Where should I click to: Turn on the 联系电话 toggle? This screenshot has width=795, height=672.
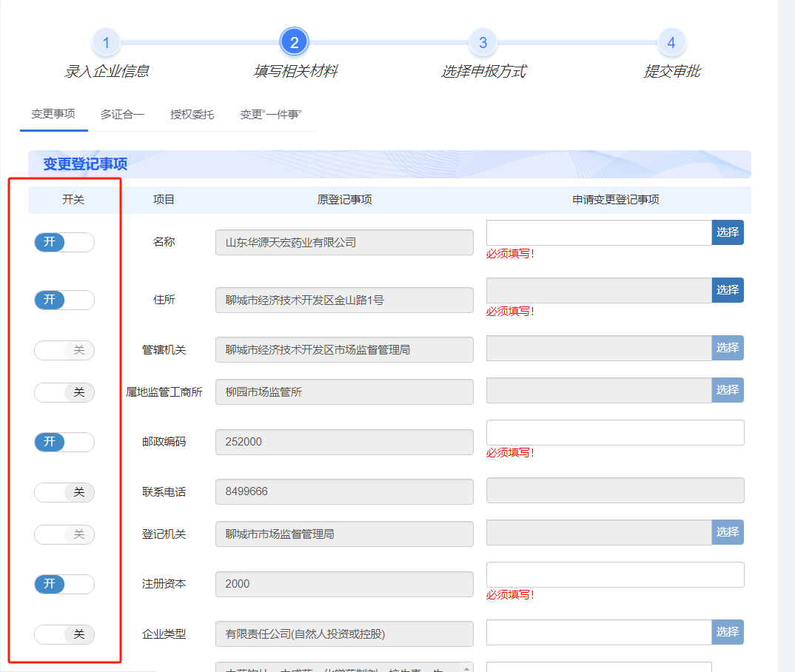pos(64,492)
